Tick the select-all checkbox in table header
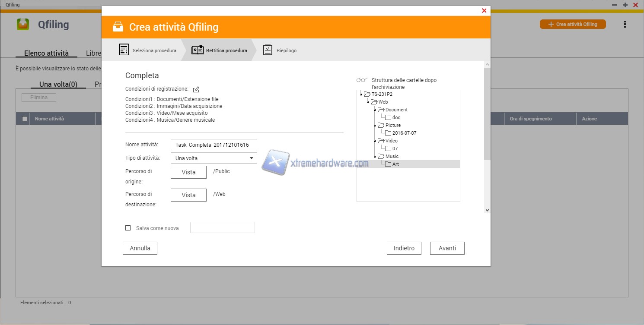The height and width of the screenshot is (325, 644). point(25,119)
